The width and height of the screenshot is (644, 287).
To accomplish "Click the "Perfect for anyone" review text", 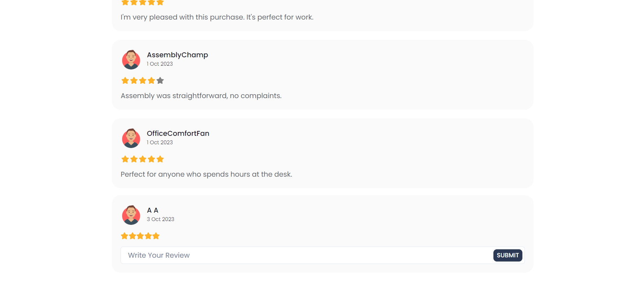I will pos(206,174).
